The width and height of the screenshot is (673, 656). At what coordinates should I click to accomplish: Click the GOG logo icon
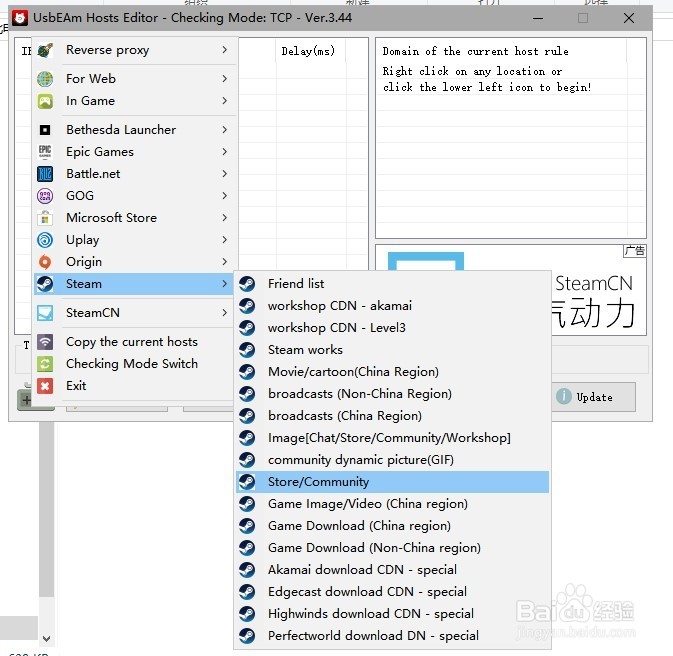45,196
